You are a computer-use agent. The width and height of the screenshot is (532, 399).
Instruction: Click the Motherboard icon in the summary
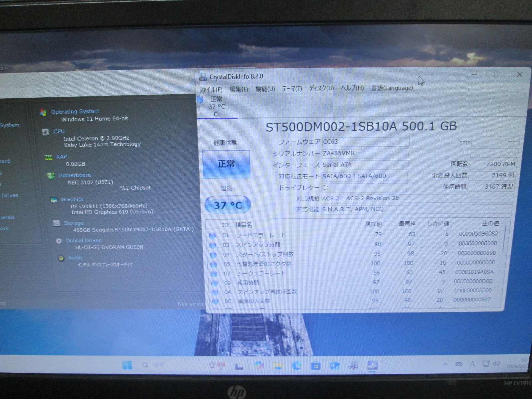click(51, 176)
